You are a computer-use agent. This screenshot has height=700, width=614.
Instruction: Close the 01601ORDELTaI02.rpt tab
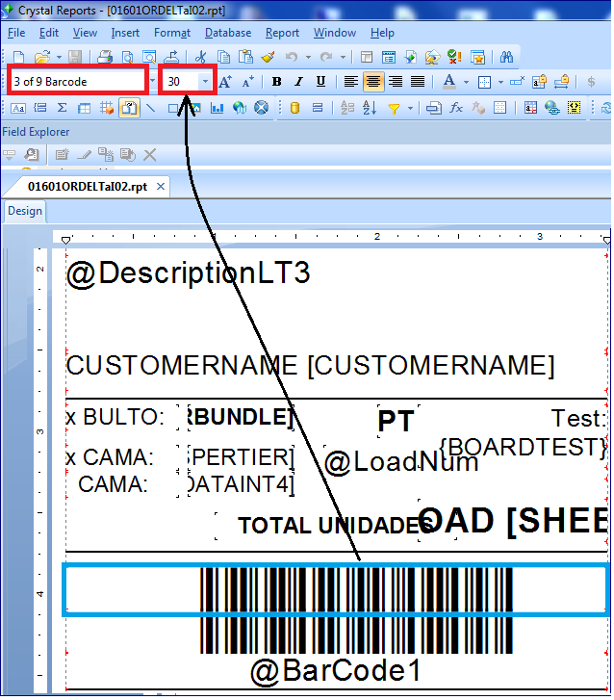point(161,187)
